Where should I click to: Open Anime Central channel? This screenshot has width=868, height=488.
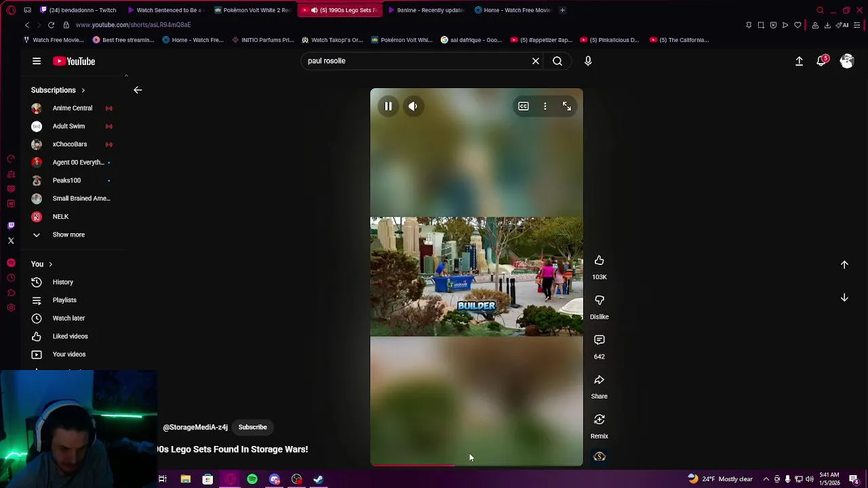(x=73, y=108)
